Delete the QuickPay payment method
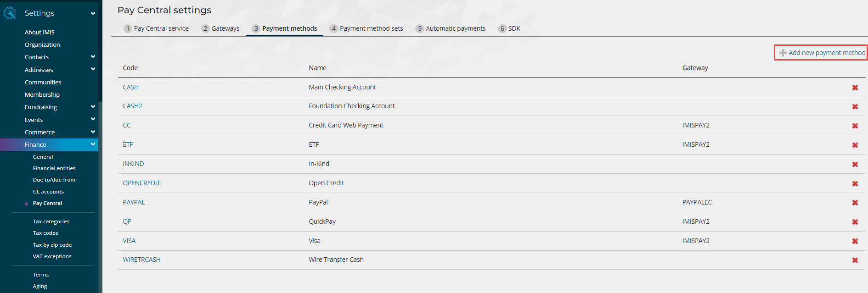Viewport: 868px width, 293px height. (x=855, y=222)
